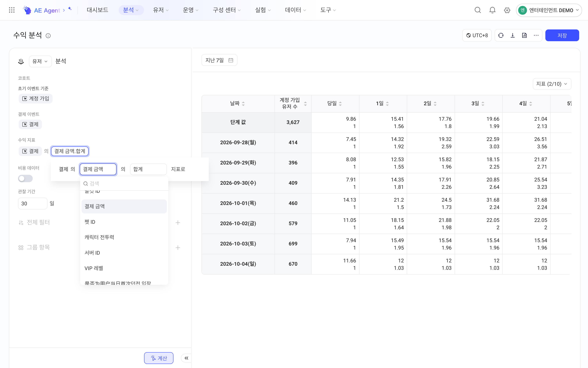The height and width of the screenshot is (368, 588).
Task: Open the UTC+8 timezone selector
Action: point(477,36)
